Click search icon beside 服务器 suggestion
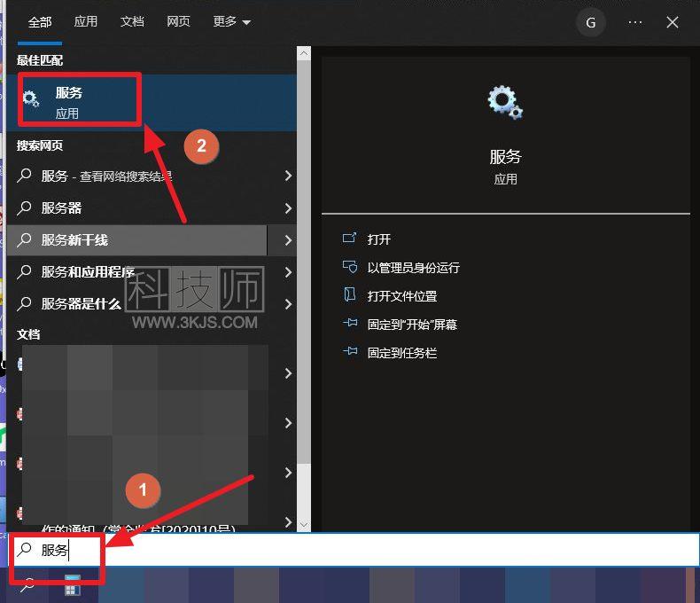 click(x=24, y=208)
